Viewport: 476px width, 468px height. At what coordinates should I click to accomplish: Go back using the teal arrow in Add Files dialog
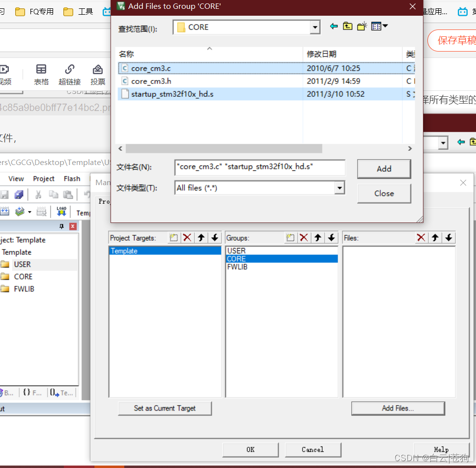(334, 27)
